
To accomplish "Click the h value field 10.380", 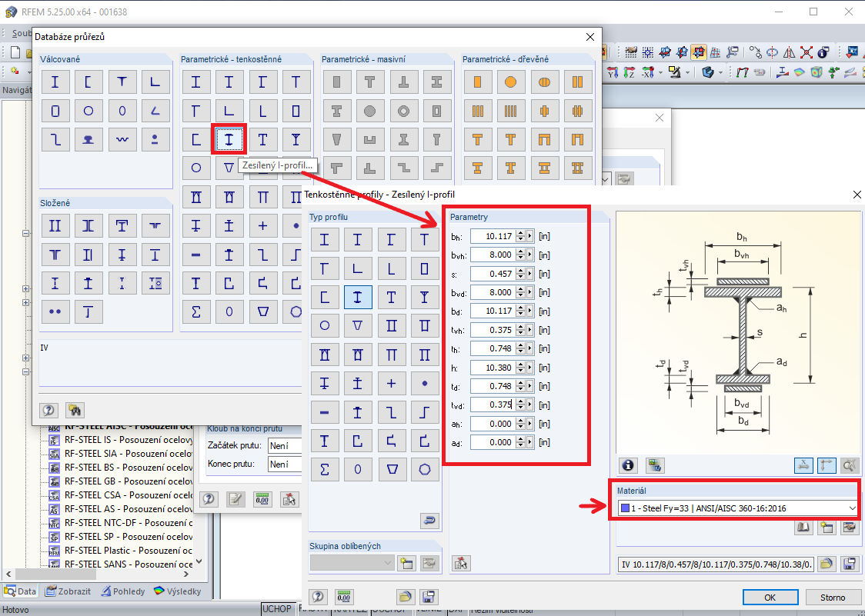I will (x=492, y=368).
